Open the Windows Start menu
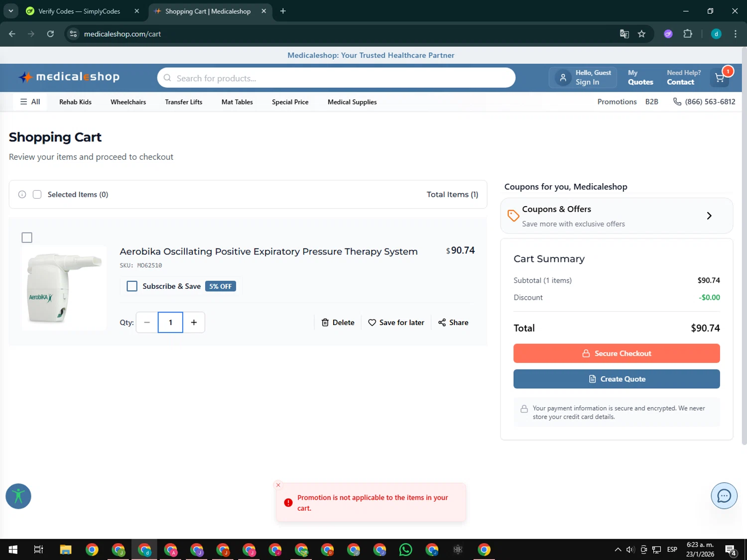The height and width of the screenshot is (560, 747). pos(13,550)
